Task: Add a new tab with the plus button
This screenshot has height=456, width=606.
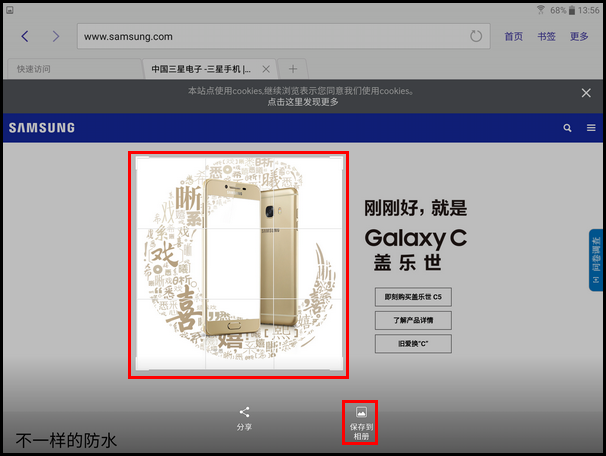Action: [x=293, y=69]
